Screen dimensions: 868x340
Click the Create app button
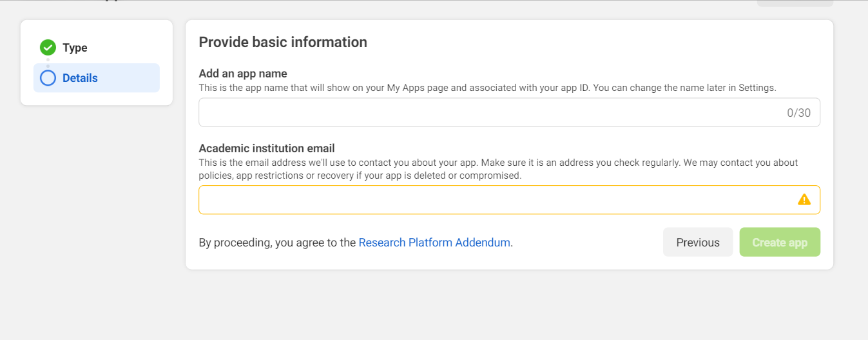pos(779,243)
